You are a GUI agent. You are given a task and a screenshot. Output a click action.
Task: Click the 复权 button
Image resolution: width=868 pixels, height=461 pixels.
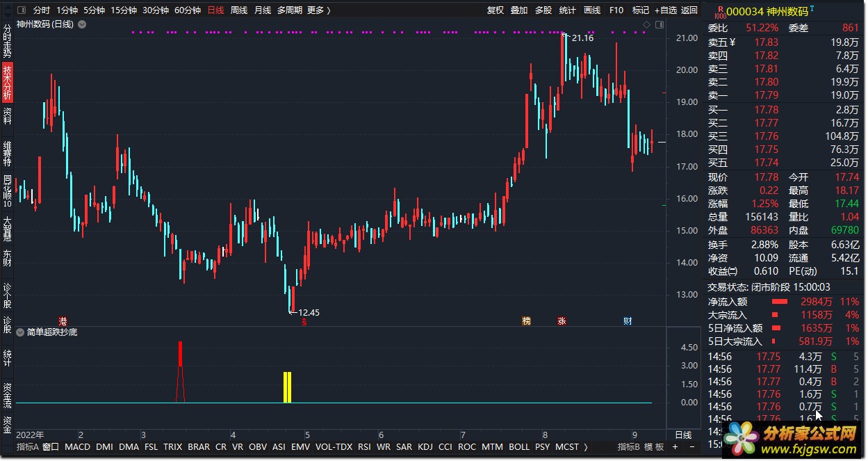(496, 10)
